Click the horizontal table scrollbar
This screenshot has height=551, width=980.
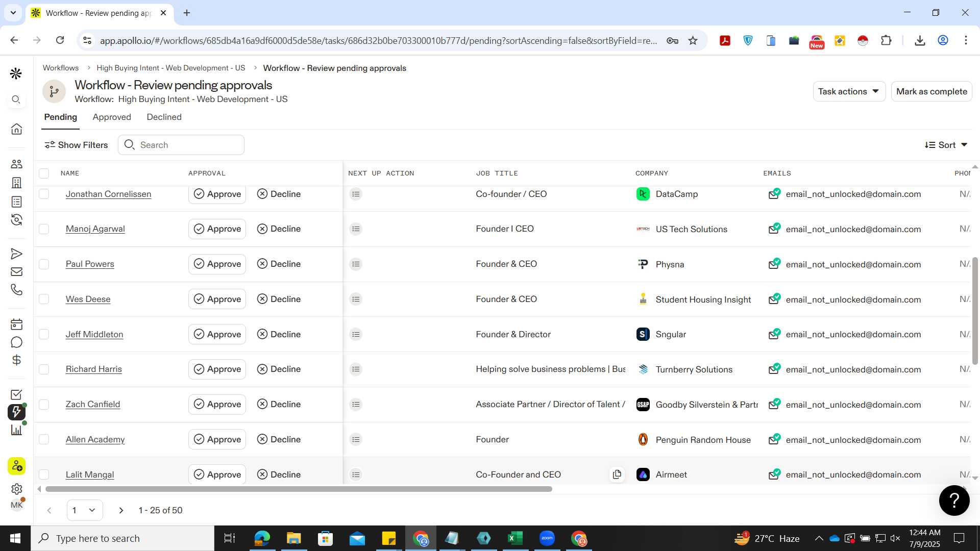click(x=299, y=489)
